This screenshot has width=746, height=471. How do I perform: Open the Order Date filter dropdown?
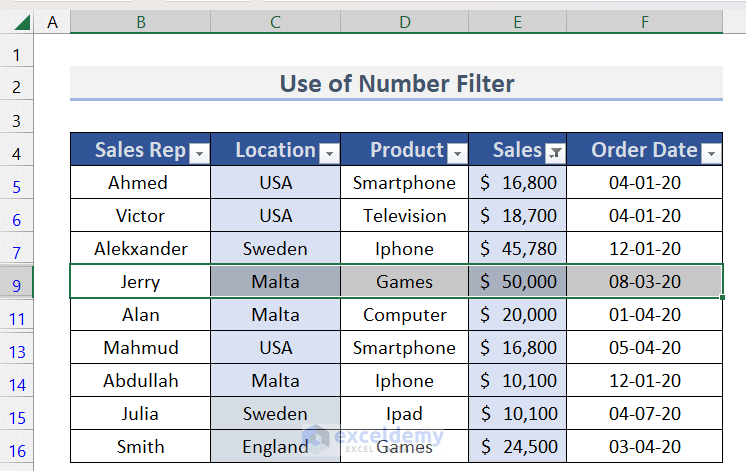[711, 153]
